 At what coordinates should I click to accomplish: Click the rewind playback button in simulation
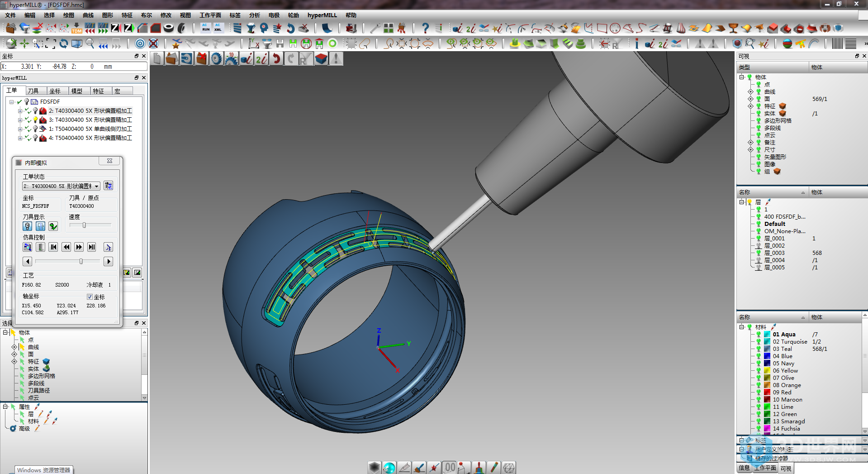tap(66, 247)
